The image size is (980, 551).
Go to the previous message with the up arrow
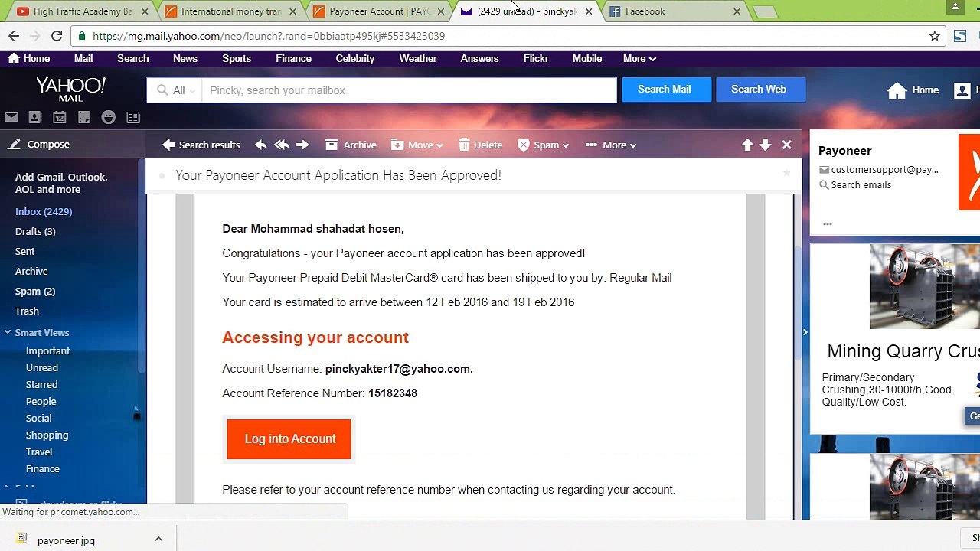click(747, 145)
